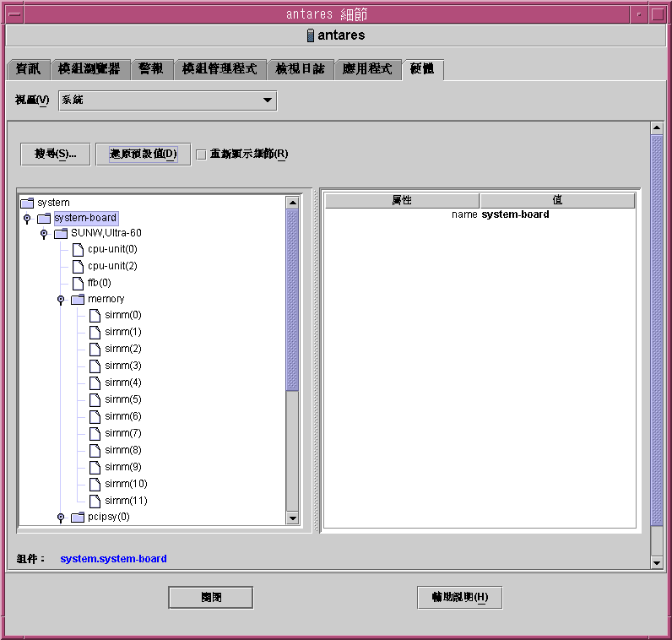Screen dimensions: 672x640
Task: Click the blue system.system-board component link
Action: click(114, 559)
